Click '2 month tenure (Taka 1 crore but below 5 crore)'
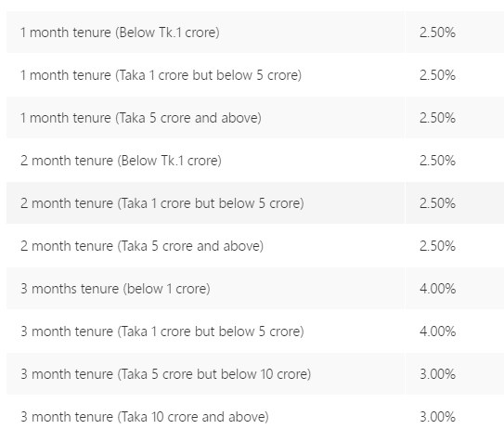The image size is (504, 442). point(162,203)
